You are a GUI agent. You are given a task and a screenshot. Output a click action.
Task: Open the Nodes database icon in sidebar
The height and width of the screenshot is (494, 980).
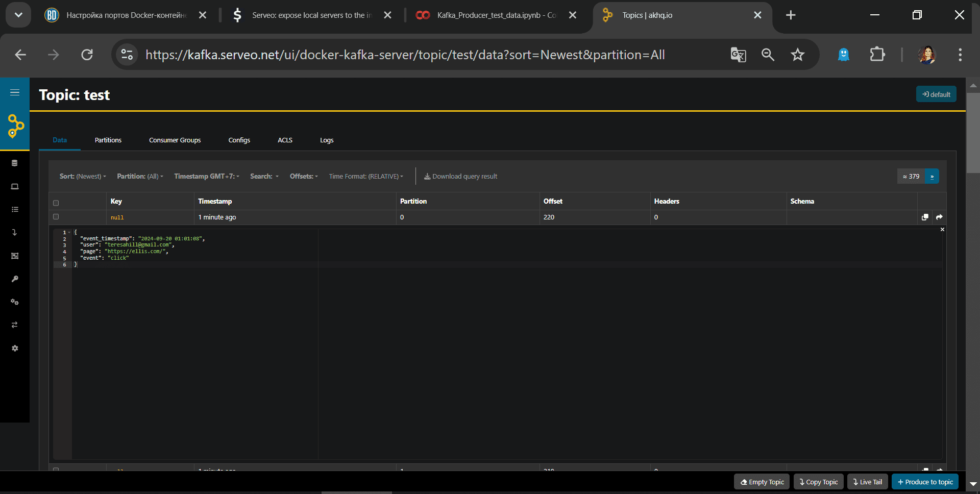click(x=15, y=163)
